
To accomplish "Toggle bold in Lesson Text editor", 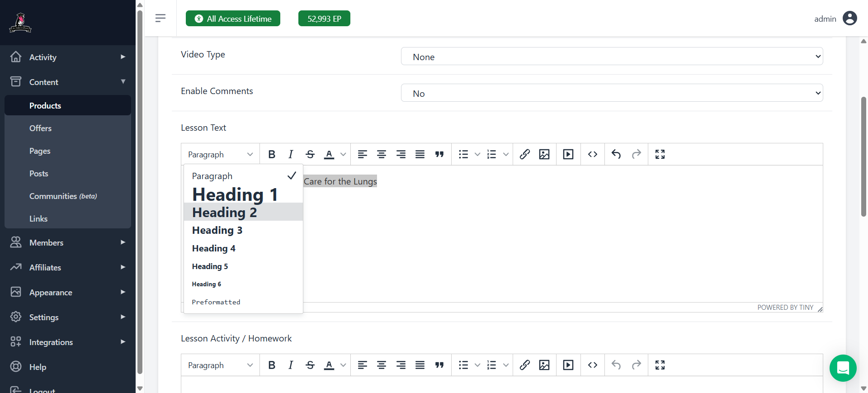I will [x=272, y=155].
